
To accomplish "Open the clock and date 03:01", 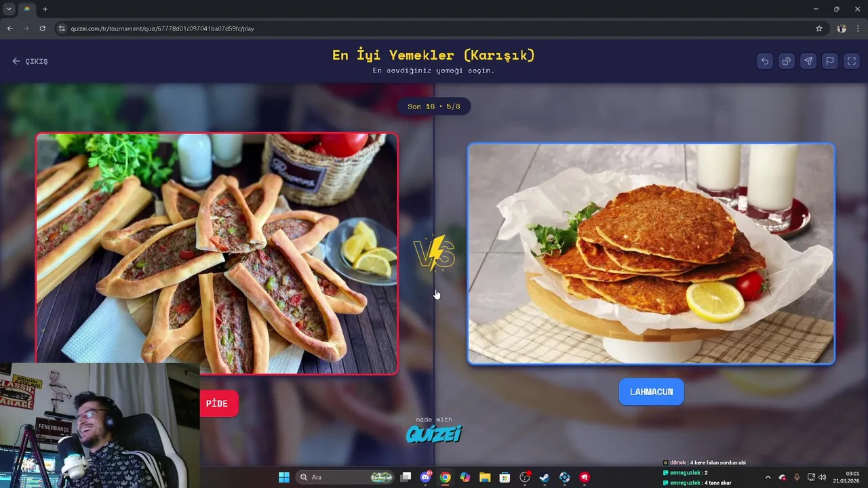I will tap(846, 477).
